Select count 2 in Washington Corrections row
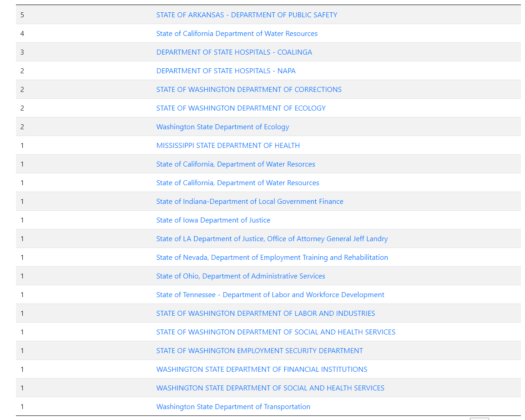This screenshot has width=525, height=420. pos(22,90)
